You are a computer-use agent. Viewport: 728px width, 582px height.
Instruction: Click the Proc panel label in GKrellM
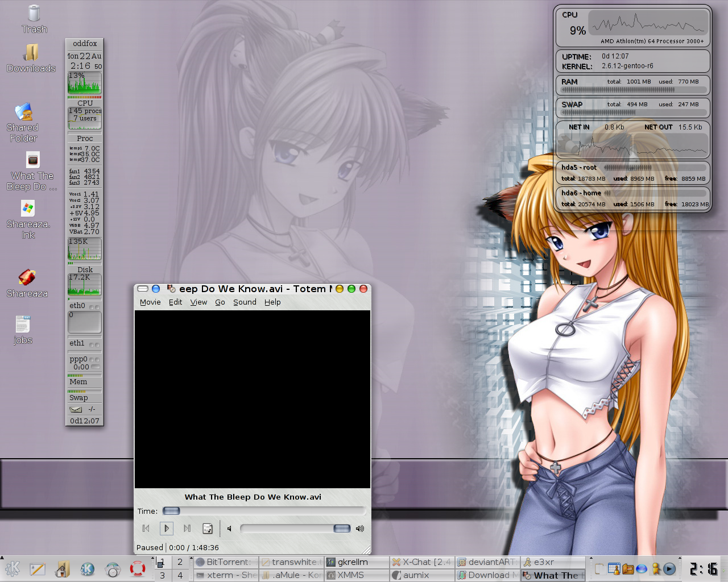coord(85,138)
